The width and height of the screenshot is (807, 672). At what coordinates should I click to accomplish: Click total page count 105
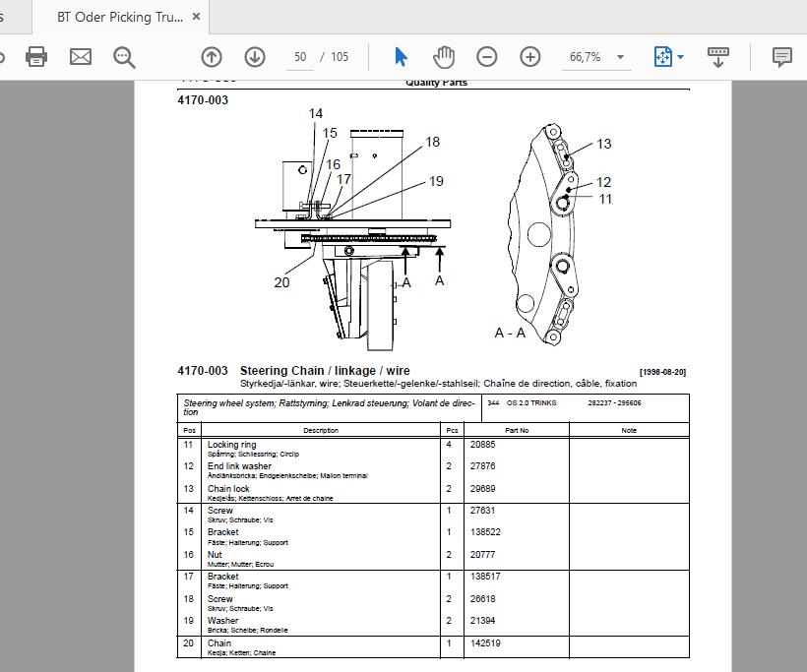point(340,57)
